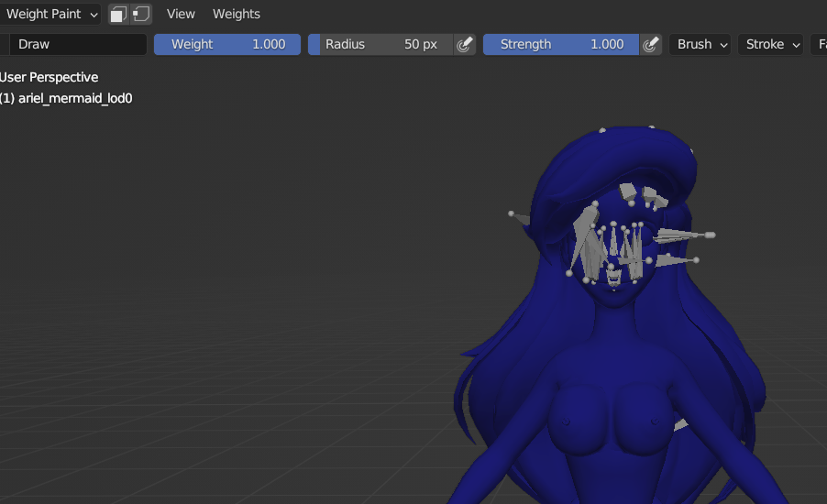Adjust the Weight slider
Screen dimensions: 827x504
click(x=227, y=44)
